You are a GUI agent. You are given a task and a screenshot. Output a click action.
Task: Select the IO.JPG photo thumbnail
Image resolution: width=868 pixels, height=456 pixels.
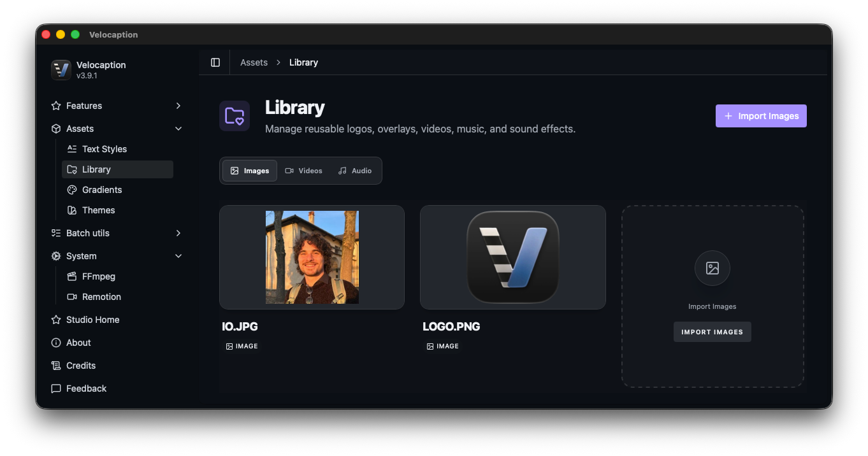tap(312, 257)
